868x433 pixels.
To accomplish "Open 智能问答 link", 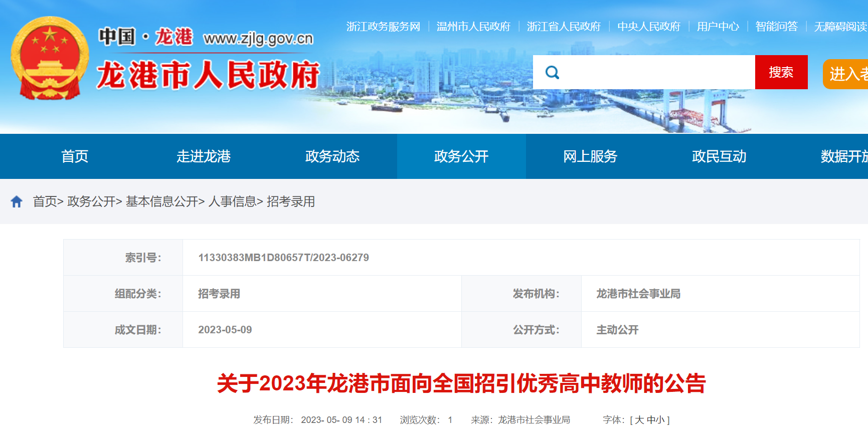I will click(x=777, y=27).
